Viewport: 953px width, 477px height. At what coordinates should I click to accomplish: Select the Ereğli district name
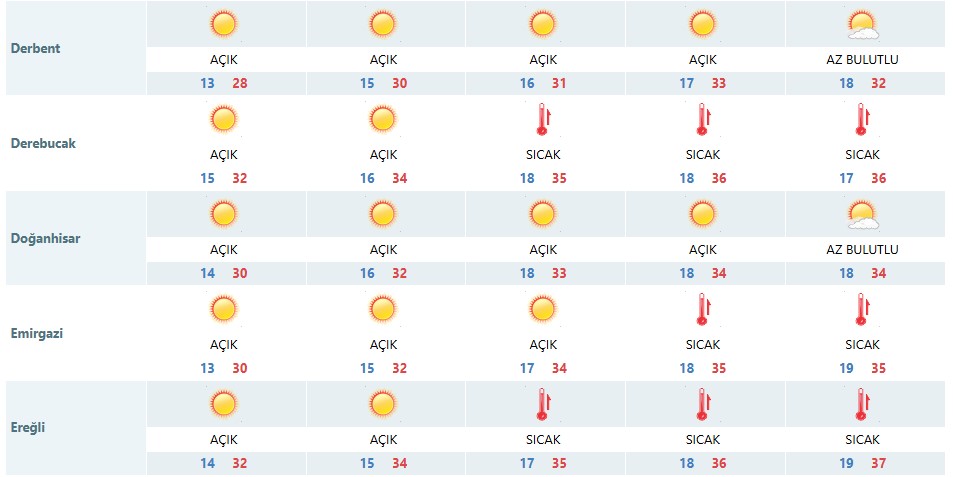coord(28,427)
